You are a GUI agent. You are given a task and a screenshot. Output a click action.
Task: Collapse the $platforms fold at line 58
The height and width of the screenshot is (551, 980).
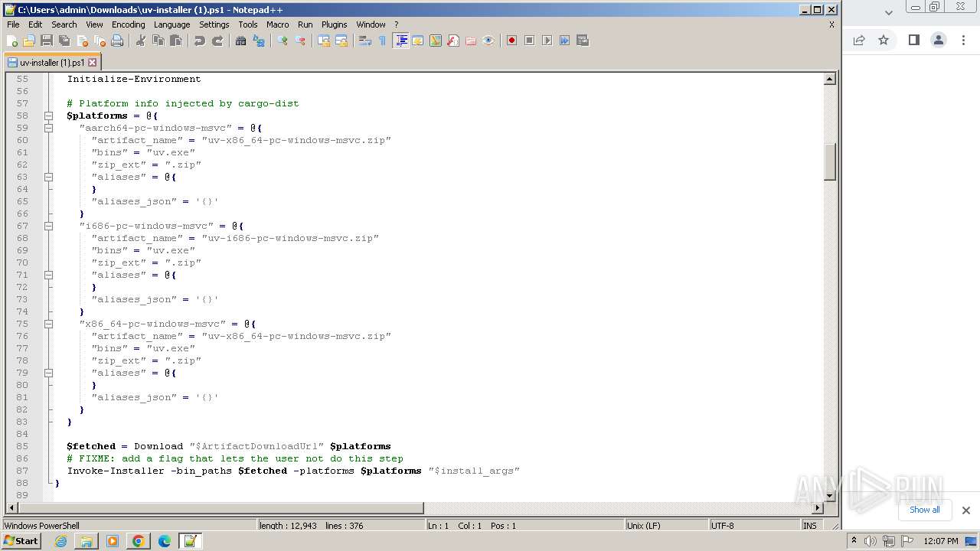[x=48, y=116]
